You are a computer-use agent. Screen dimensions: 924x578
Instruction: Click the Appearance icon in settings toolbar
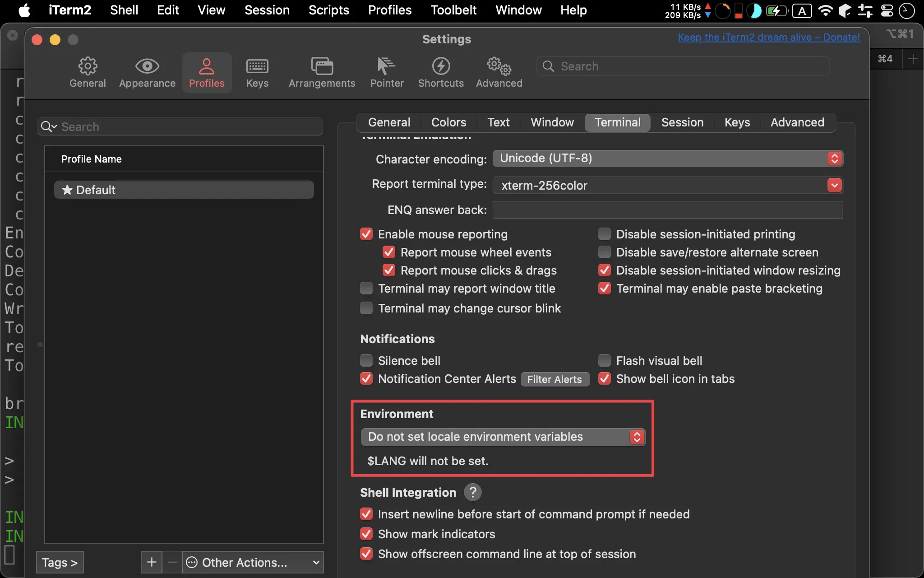[x=147, y=70]
